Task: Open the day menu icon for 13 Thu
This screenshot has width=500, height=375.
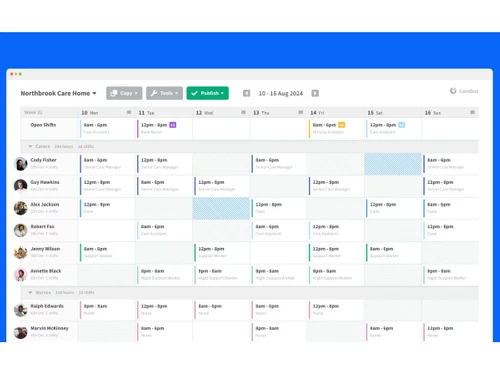Action: click(301, 112)
